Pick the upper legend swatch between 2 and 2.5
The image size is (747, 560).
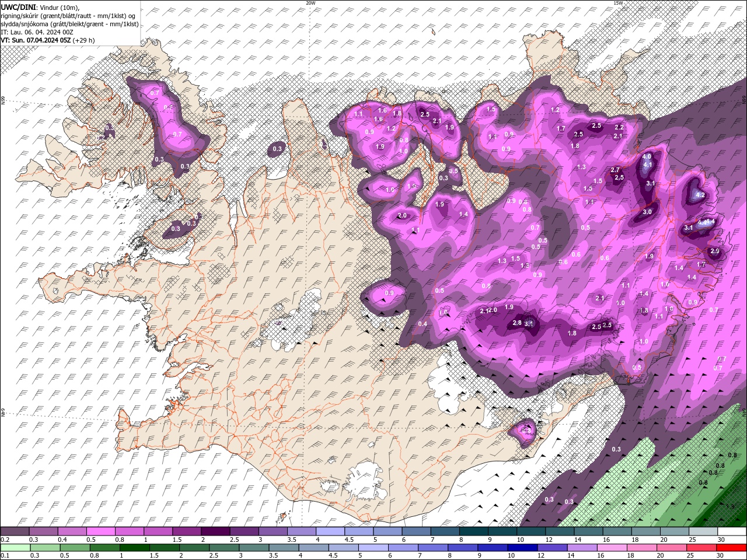[215, 531]
